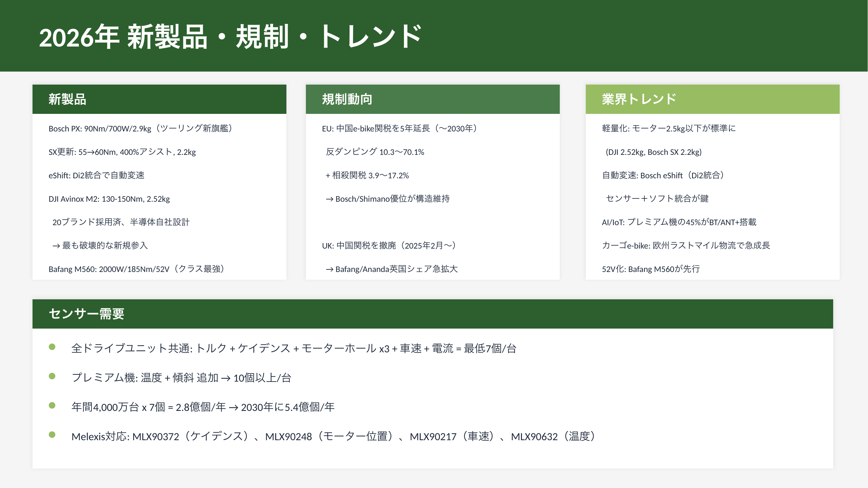
Task: Click the Bafang M560 2000W/185Nm line
Action: click(x=136, y=269)
